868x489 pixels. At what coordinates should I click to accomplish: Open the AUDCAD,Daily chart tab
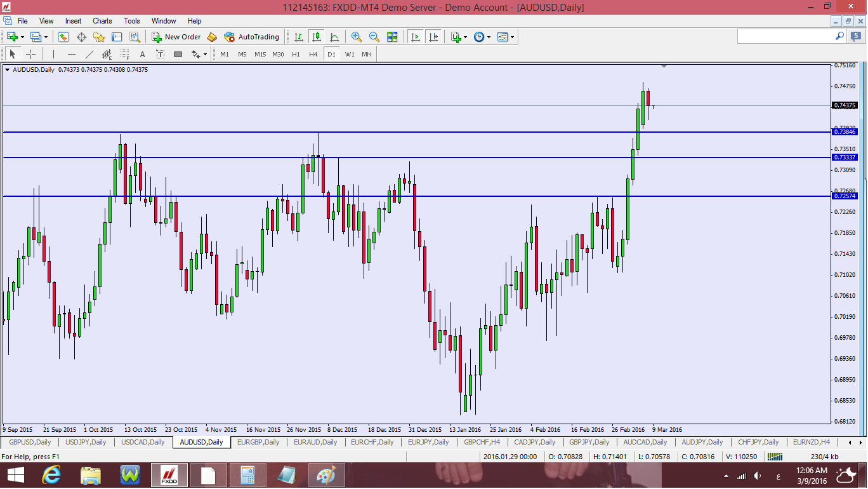[645, 442]
